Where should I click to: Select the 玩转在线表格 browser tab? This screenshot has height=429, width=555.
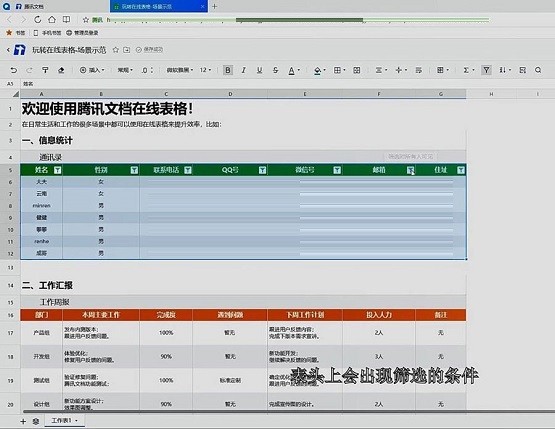[x=159, y=6]
